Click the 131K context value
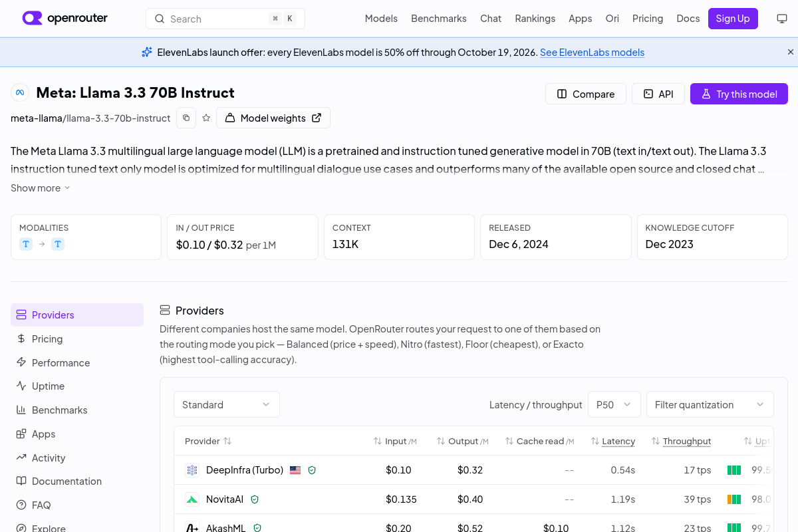Screen dimensions: 798x532 tap(346, 244)
